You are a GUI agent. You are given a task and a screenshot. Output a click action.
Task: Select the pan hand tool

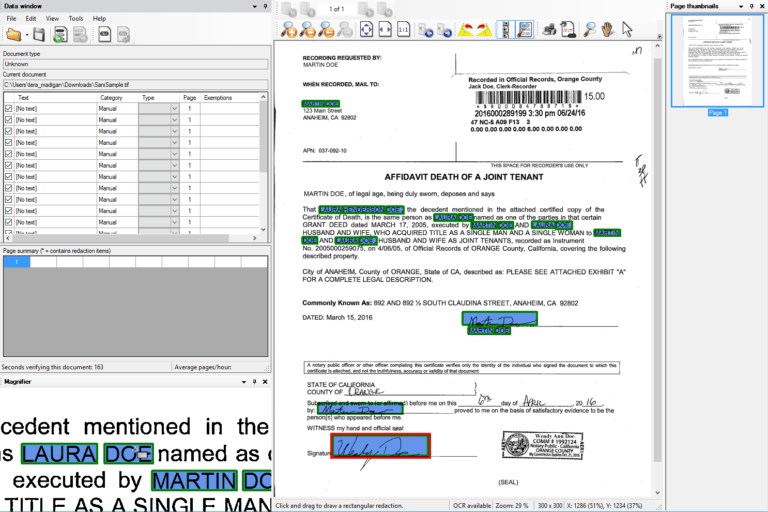point(608,29)
